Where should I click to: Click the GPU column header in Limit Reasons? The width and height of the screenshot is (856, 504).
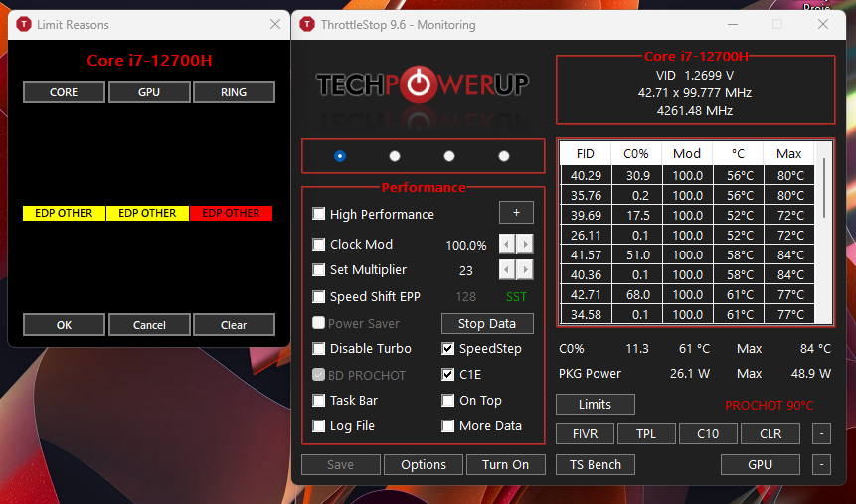pyautogui.click(x=149, y=92)
